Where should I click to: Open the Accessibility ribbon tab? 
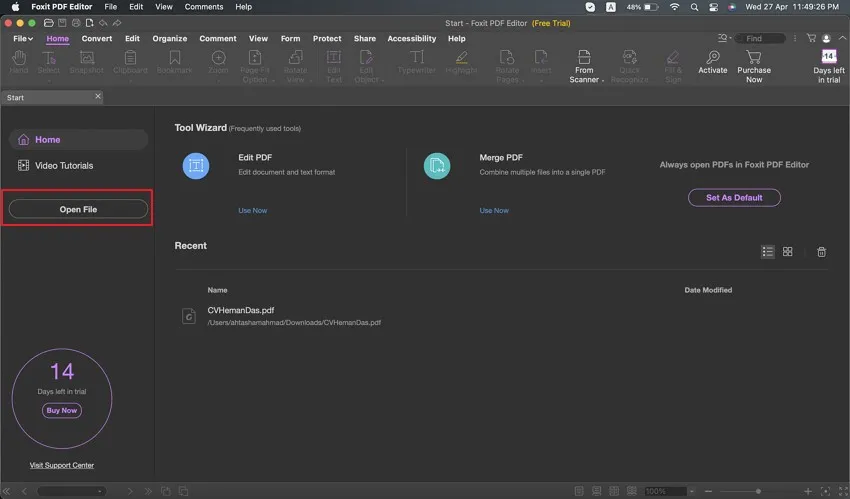pos(411,38)
